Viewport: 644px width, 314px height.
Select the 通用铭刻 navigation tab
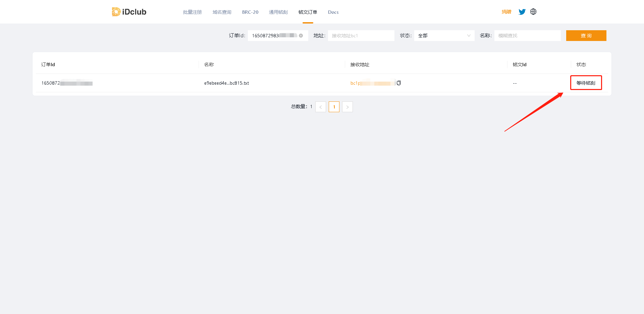click(278, 12)
